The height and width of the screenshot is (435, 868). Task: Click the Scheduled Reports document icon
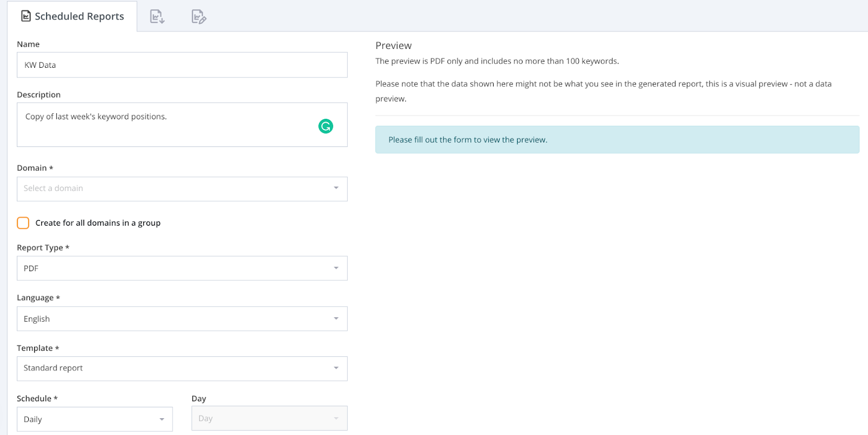click(x=26, y=16)
